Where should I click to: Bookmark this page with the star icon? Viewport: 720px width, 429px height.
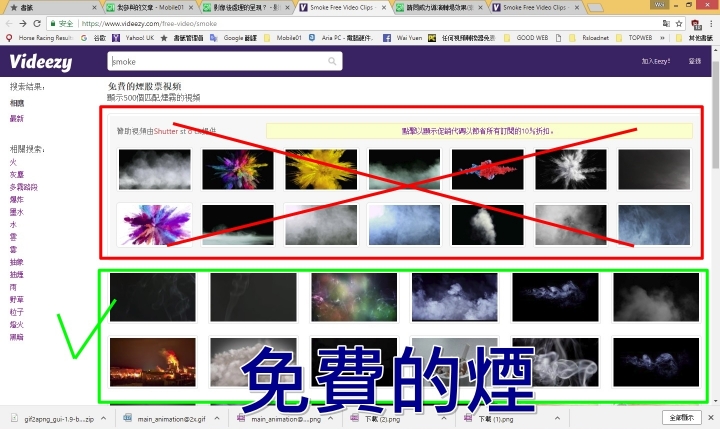point(679,23)
